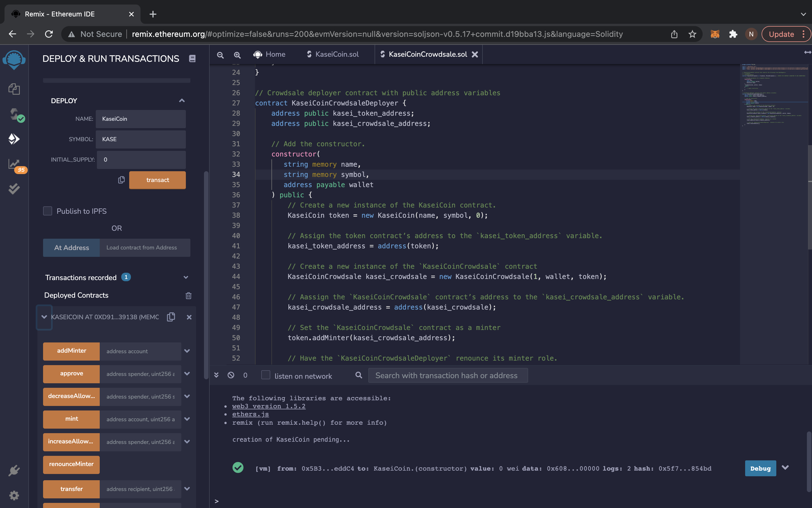Clear the terminal console output
The width and height of the screenshot is (812, 508).
point(231,375)
